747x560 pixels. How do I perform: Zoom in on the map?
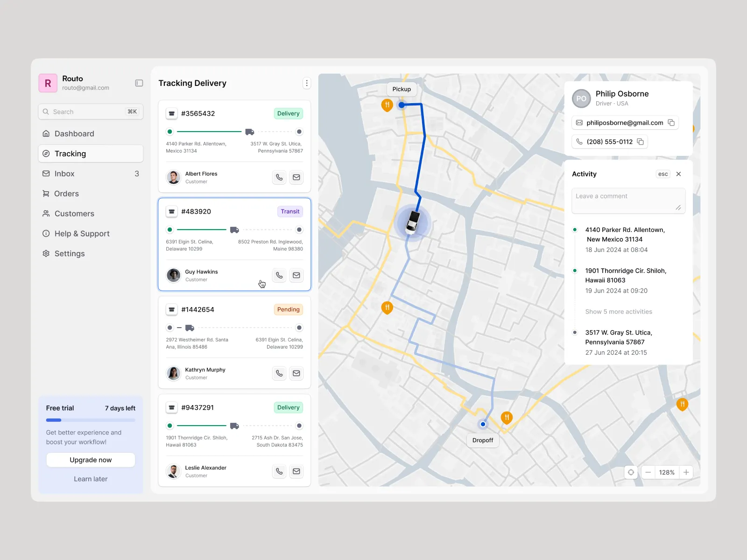pos(686,472)
